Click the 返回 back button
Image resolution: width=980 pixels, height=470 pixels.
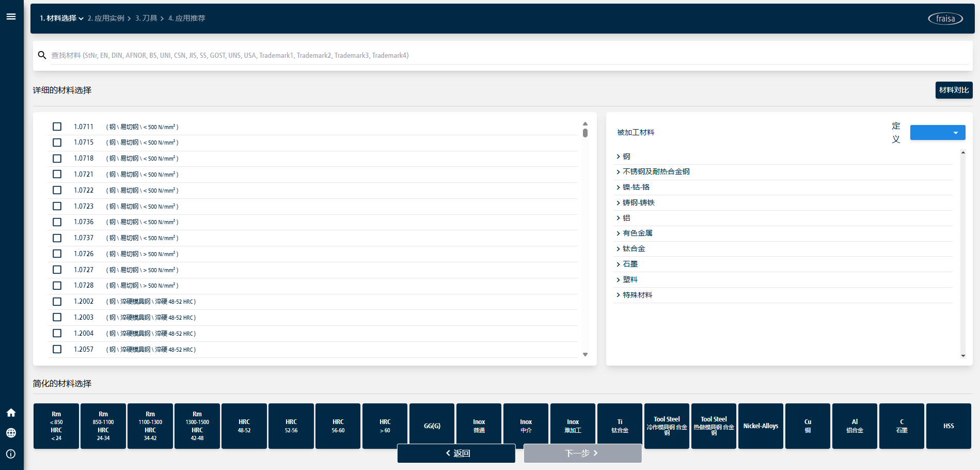click(x=456, y=453)
